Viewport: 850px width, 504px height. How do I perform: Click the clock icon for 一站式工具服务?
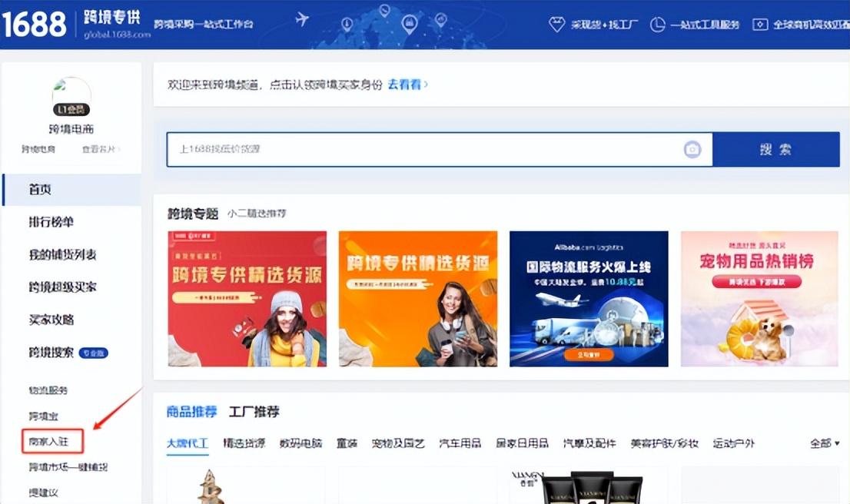658,25
